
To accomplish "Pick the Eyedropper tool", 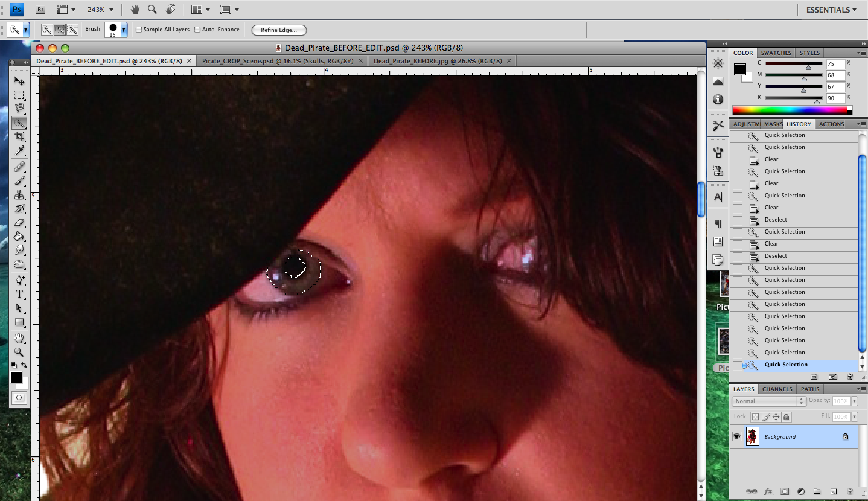I will 19,152.
